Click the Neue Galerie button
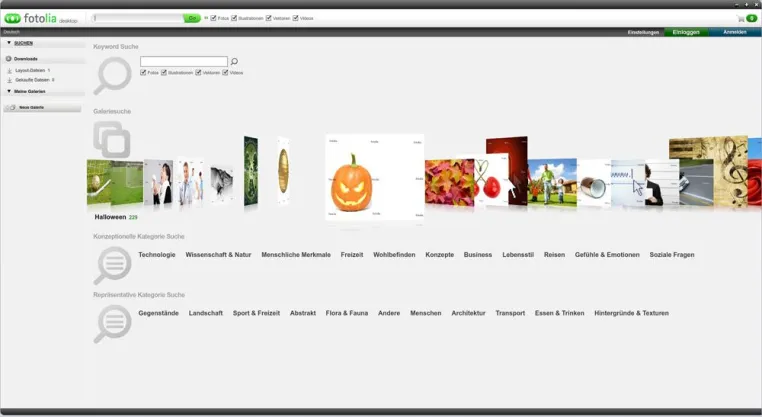762x417 pixels. (x=42, y=107)
